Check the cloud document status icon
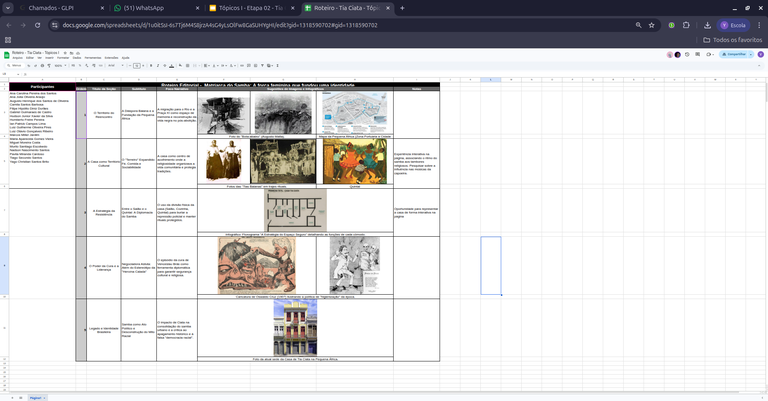Image resolution: width=768 pixels, height=401 pixels. point(78,53)
